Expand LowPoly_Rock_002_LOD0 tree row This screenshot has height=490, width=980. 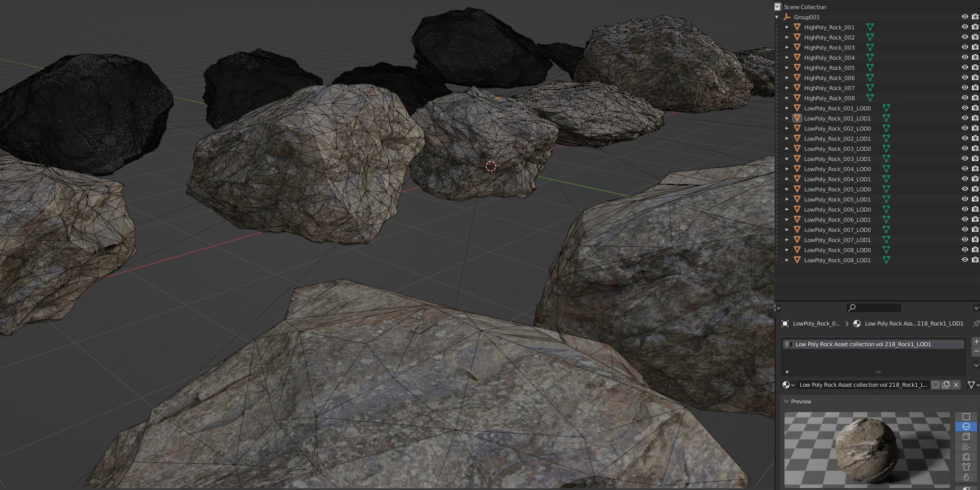tap(787, 128)
